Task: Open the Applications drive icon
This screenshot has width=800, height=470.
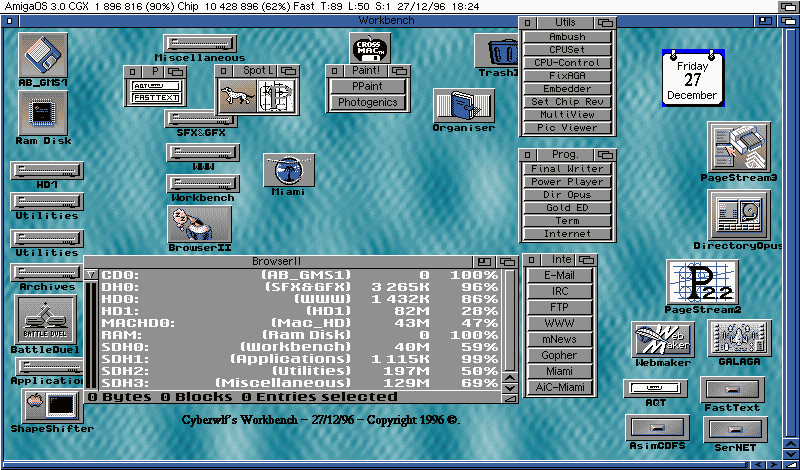Action: tap(49, 366)
